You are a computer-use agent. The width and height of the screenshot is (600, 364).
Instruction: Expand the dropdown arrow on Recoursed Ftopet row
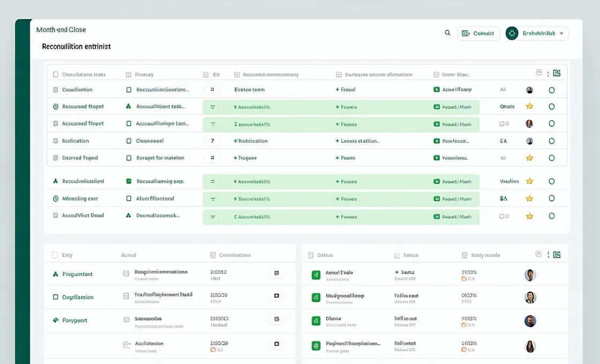213,107
